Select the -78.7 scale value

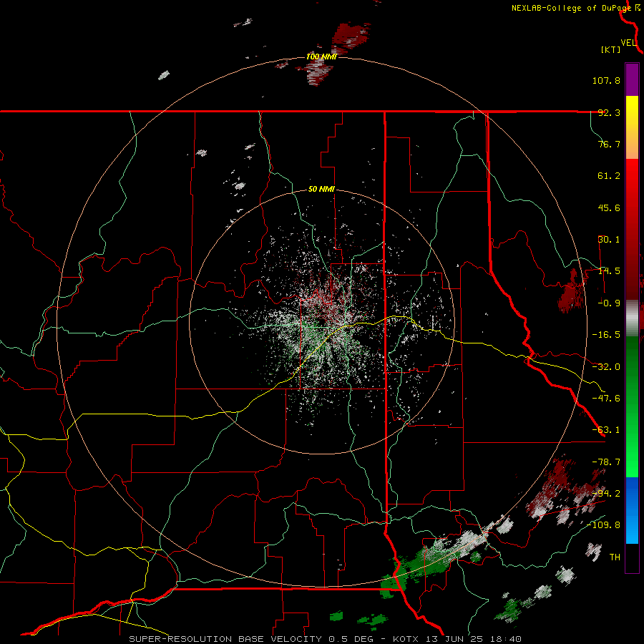pyautogui.click(x=606, y=462)
